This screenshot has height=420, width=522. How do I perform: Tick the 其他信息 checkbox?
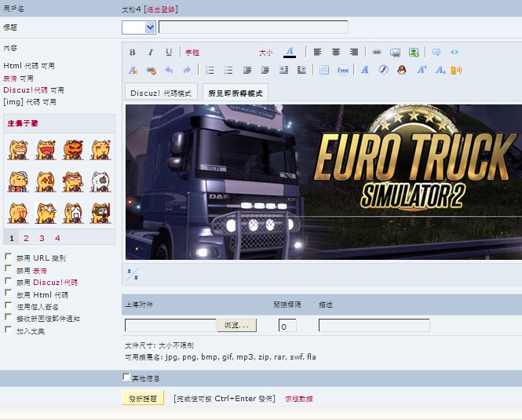tap(127, 378)
